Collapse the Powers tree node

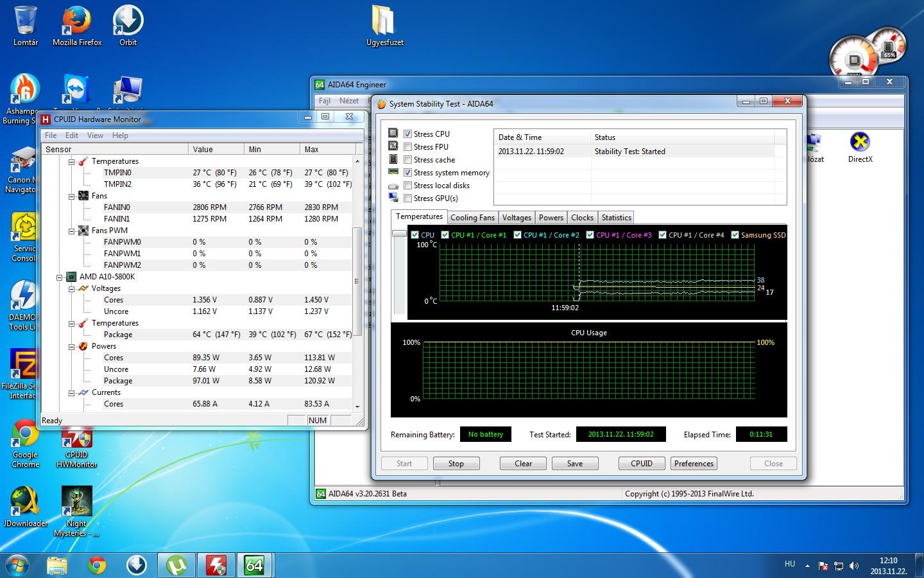[72, 346]
